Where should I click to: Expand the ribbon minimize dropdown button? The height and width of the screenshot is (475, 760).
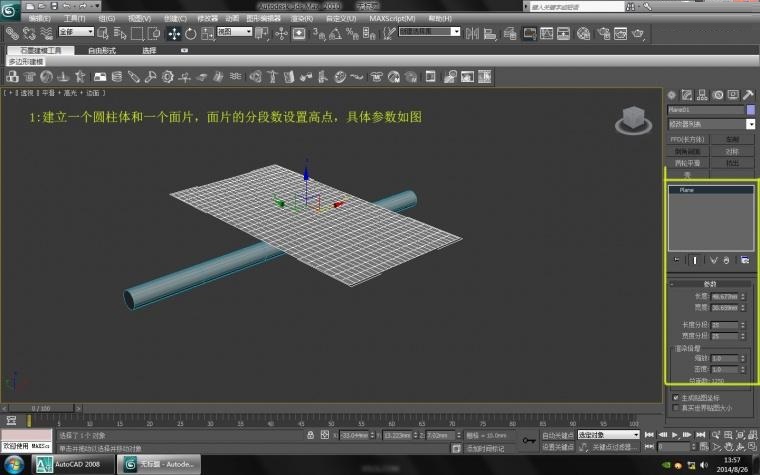coord(184,50)
